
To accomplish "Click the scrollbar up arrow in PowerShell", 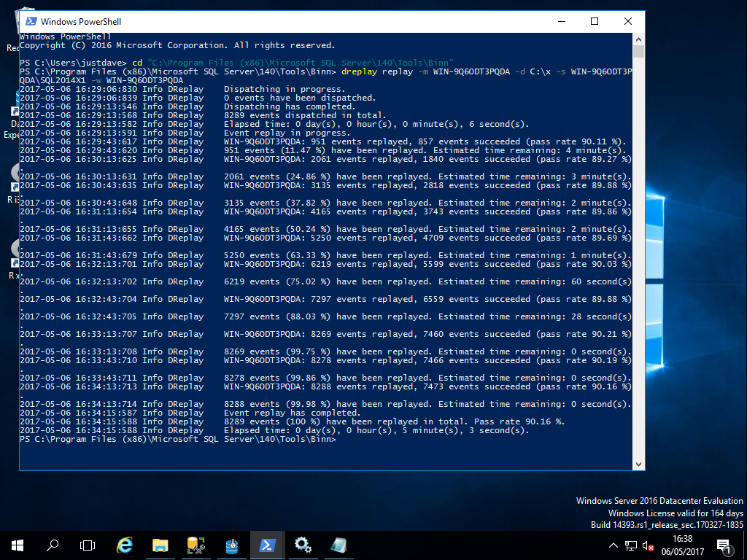I will (x=638, y=40).
